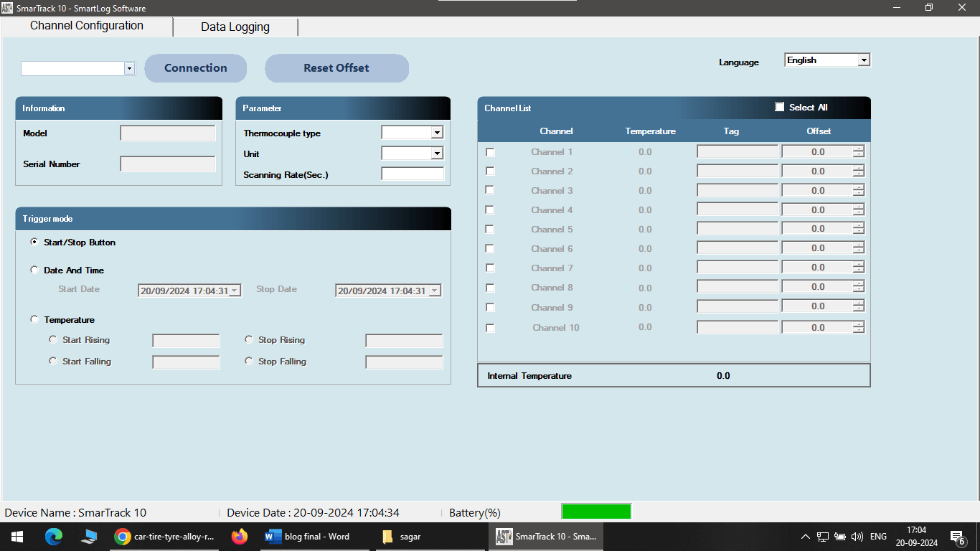Select Temperature trigger mode
980x551 pixels.
tap(34, 319)
